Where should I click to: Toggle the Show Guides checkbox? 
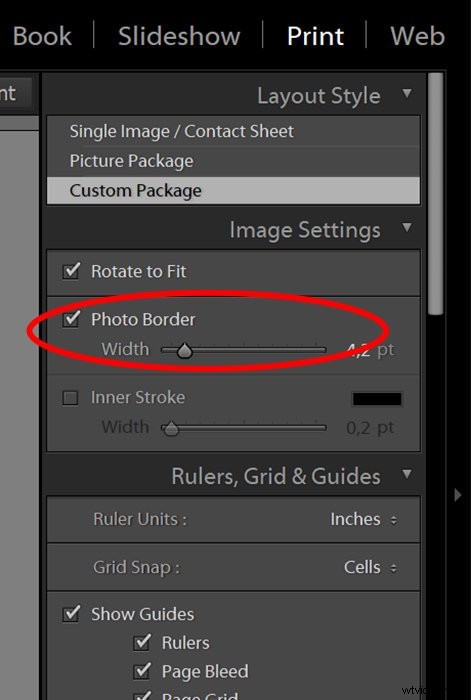coord(71,614)
